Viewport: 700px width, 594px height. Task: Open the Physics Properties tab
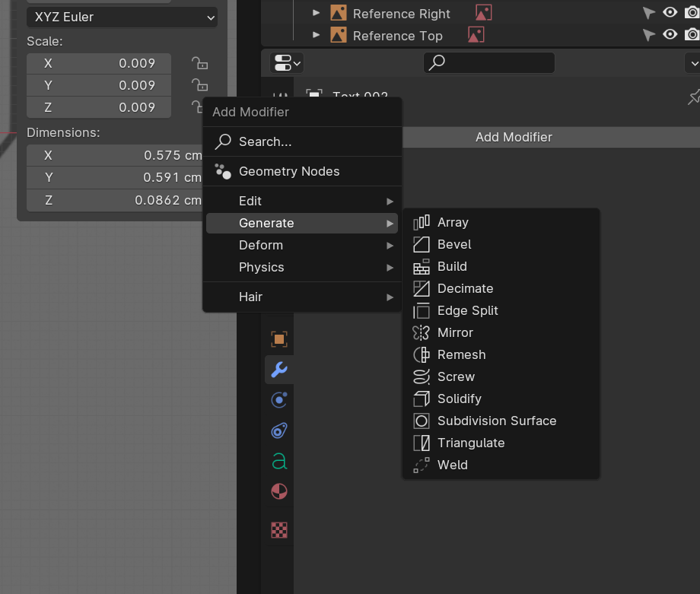pos(278,430)
